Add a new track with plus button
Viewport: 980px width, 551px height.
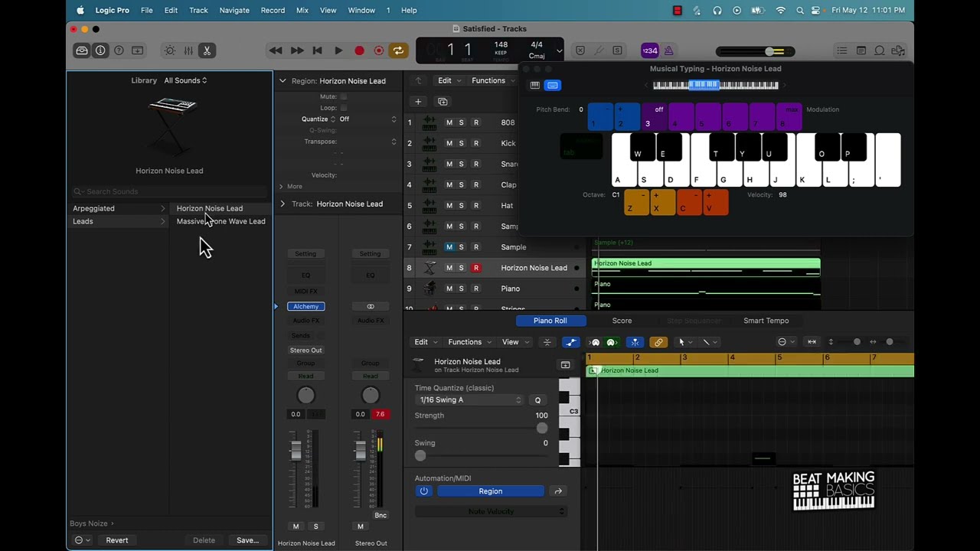[418, 101]
